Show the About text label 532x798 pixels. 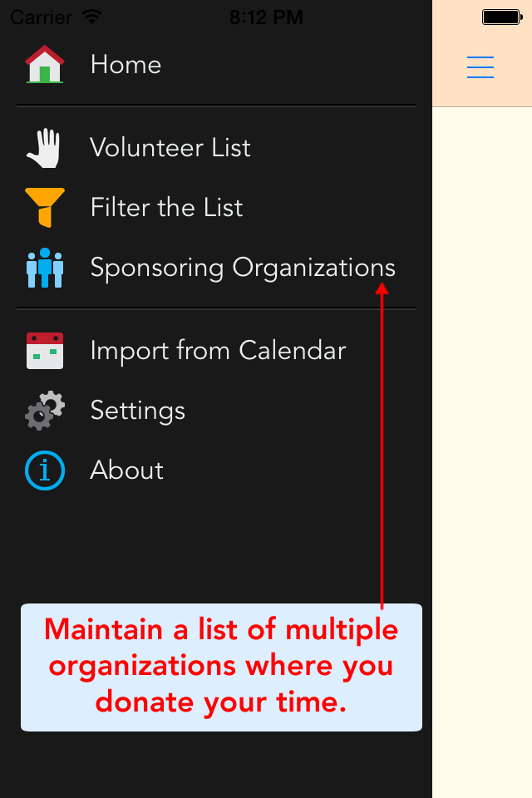(127, 470)
